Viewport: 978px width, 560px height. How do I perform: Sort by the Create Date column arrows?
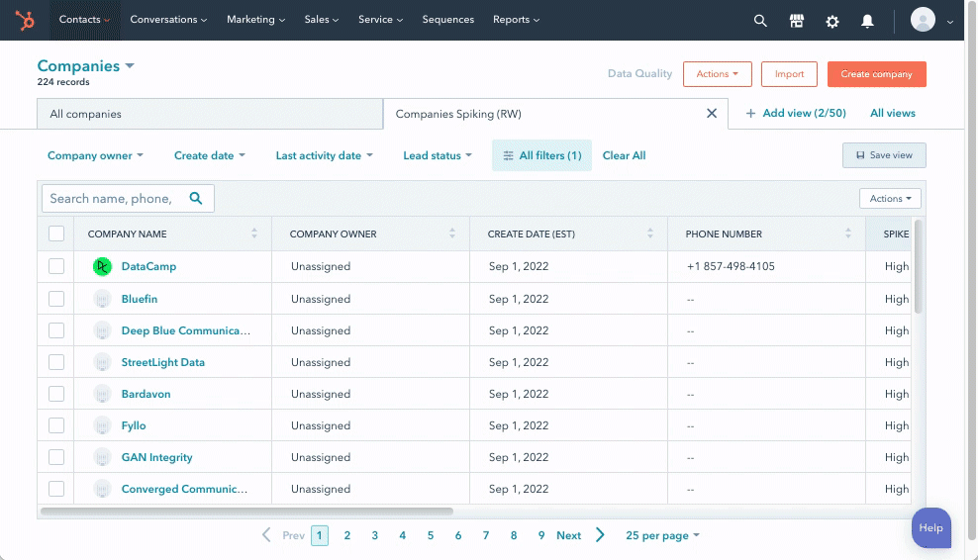pyautogui.click(x=650, y=233)
